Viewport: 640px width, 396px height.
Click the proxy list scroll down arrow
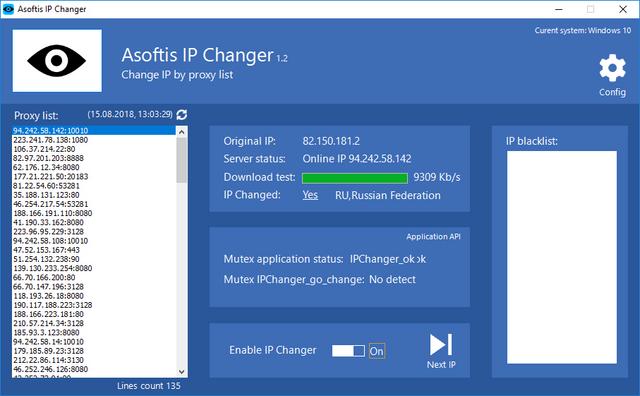click(182, 372)
